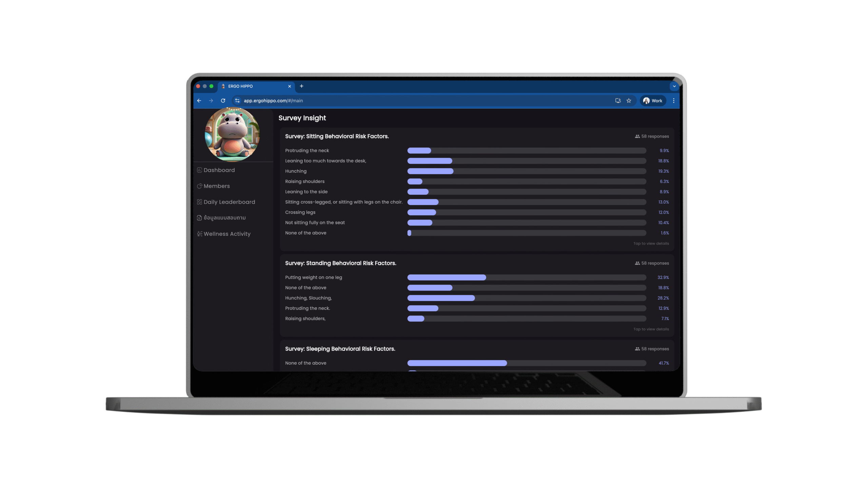Click the 1.6% value for None of the above
Viewport: 868px width, 488px height.
pyautogui.click(x=665, y=233)
